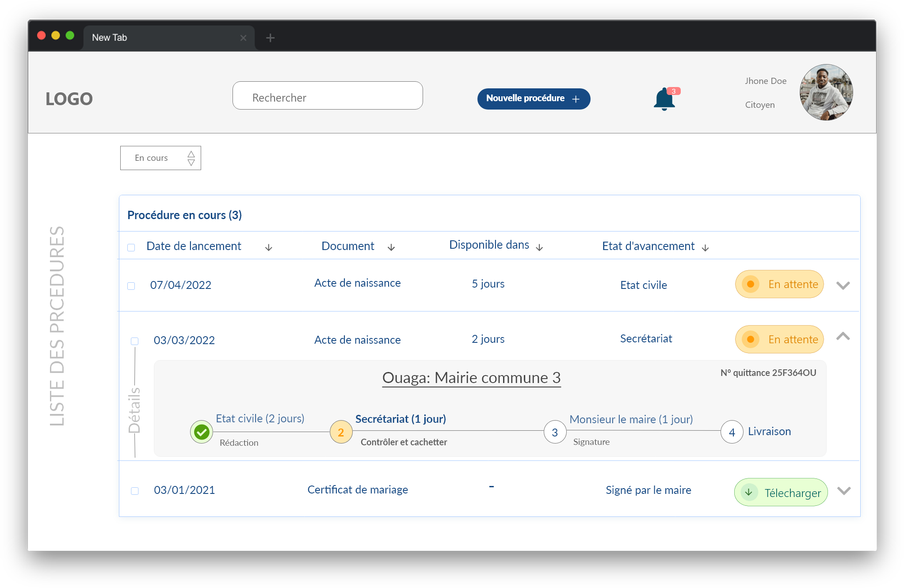904x588 pixels.
Task: Click the Rechercher search field
Action: point(328,96)
